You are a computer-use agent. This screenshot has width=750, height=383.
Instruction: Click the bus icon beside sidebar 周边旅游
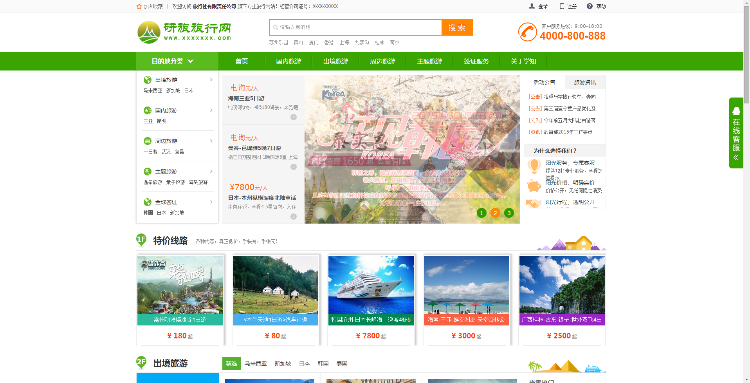147,141
